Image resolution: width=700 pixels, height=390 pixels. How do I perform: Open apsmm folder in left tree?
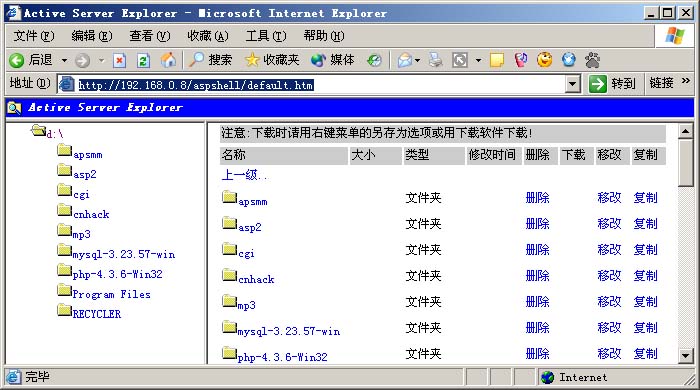[88, 155]
